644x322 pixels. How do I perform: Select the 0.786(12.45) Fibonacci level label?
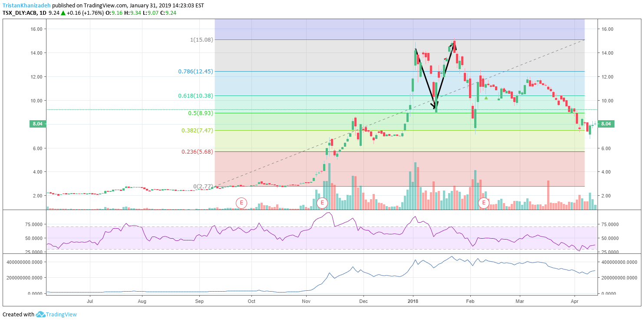pyautogui.click(x=196, y=71)
